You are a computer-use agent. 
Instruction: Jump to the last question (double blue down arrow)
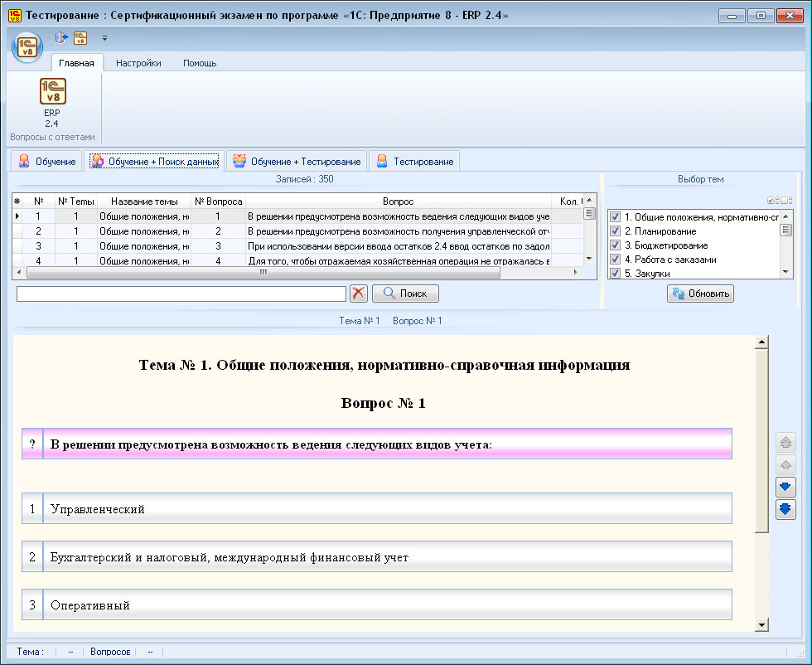[785, 509]
